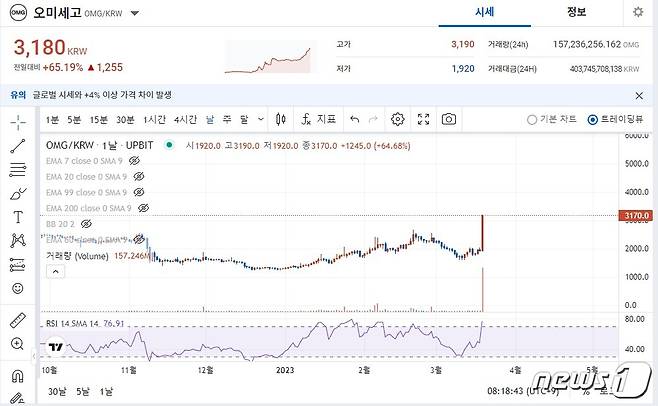The height and width of the screenshot is (406, 658).
Task: Open the forecasting and measurement tools
Action: (x=18, y=265)
